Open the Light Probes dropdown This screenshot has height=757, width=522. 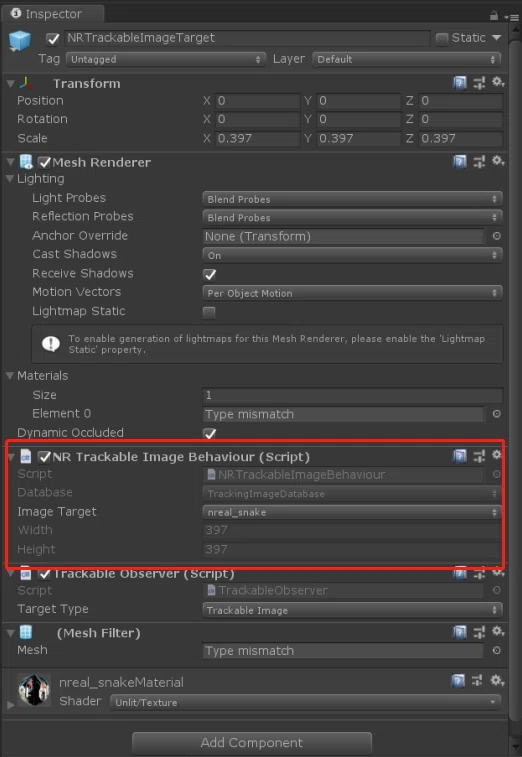(352, 199)
